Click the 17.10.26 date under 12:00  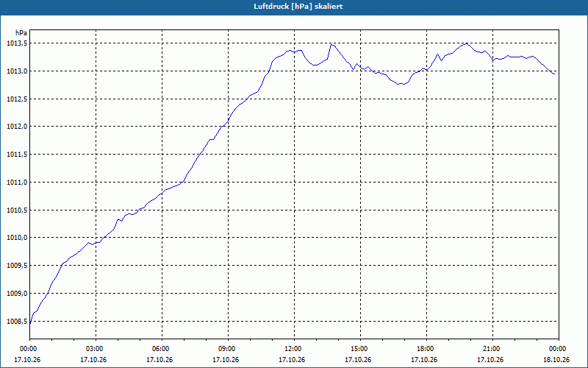[x=292, y=360]
